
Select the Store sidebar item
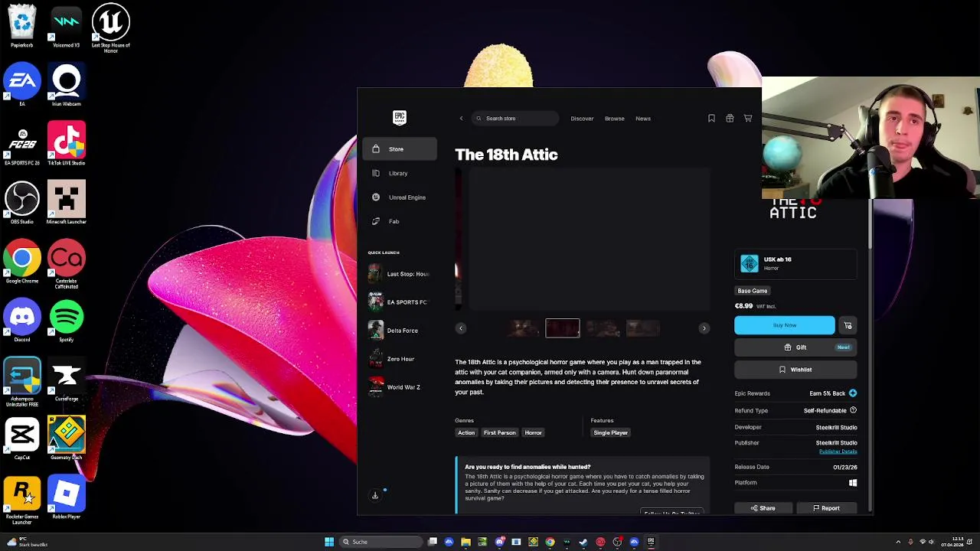click(400, 149)
